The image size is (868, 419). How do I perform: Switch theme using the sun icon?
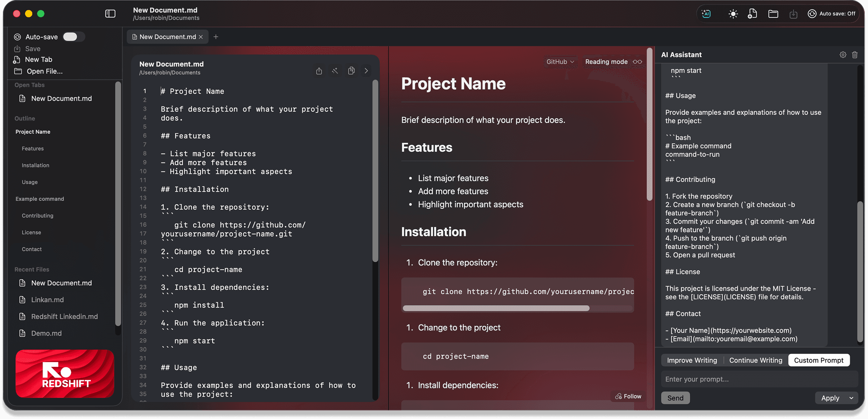coord(732,14)
